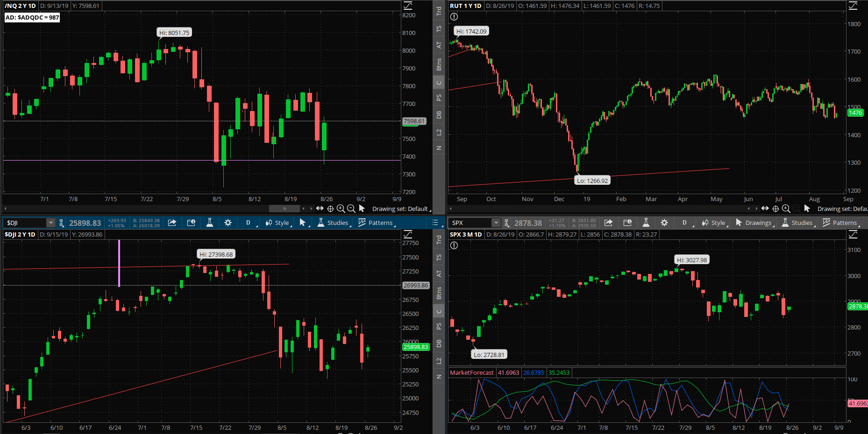
Task: Select pointer tool under /NQ chart
Action: (362, 209)
